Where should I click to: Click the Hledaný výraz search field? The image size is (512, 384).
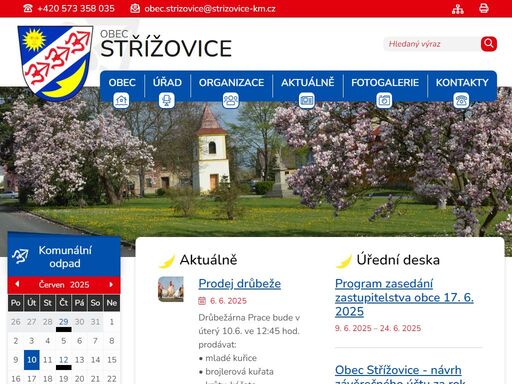pos(432,44)
